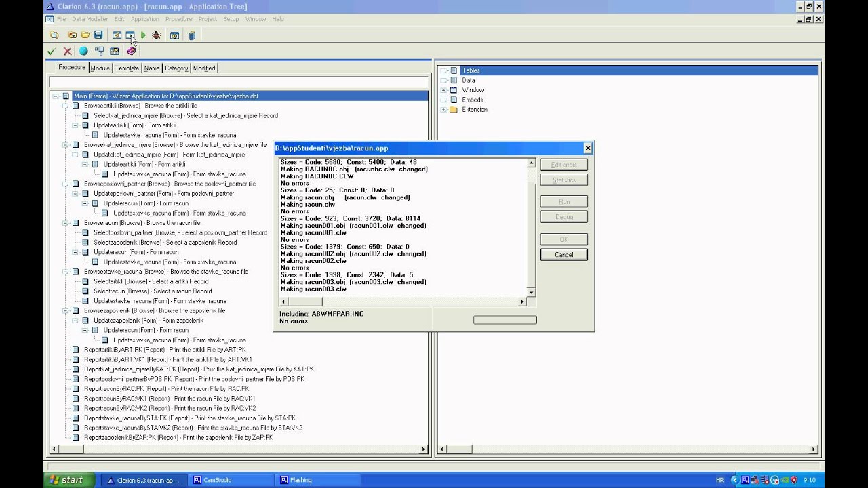Click the search field above the procedure tree
The height and width of the screenshot is (488, 868).
[239, 82]
